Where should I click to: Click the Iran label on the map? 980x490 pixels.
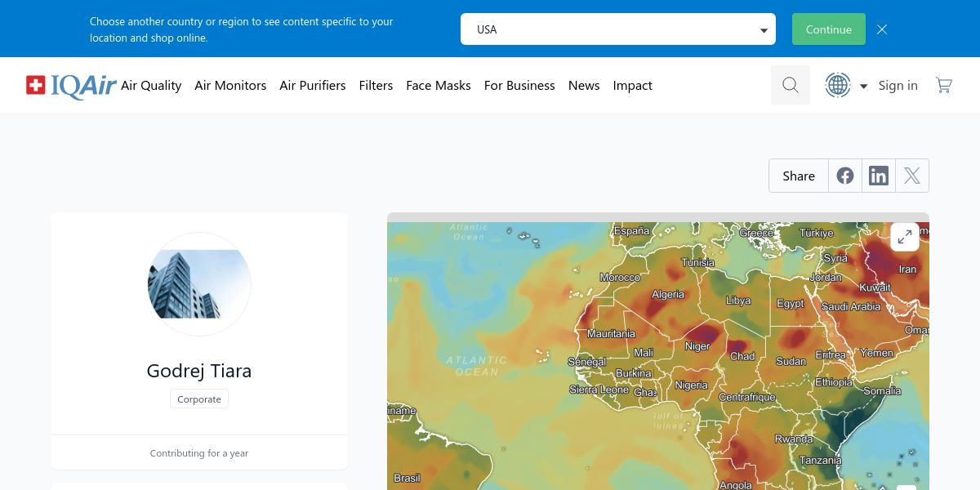coord(908,269)
